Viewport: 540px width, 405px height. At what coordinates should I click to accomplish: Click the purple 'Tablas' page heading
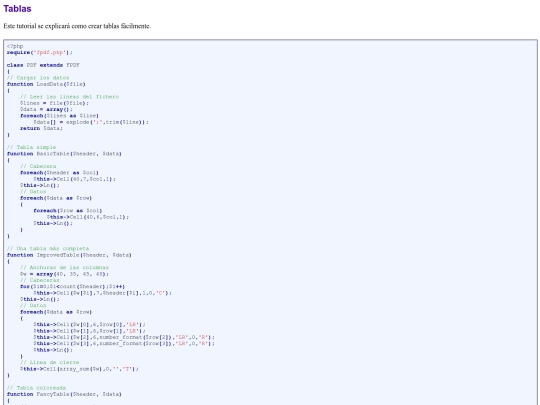click(17, 9)
